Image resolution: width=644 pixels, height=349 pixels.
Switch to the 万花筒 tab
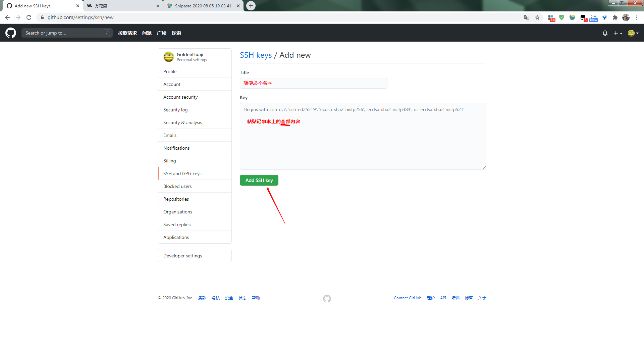(x=123, y=6)
